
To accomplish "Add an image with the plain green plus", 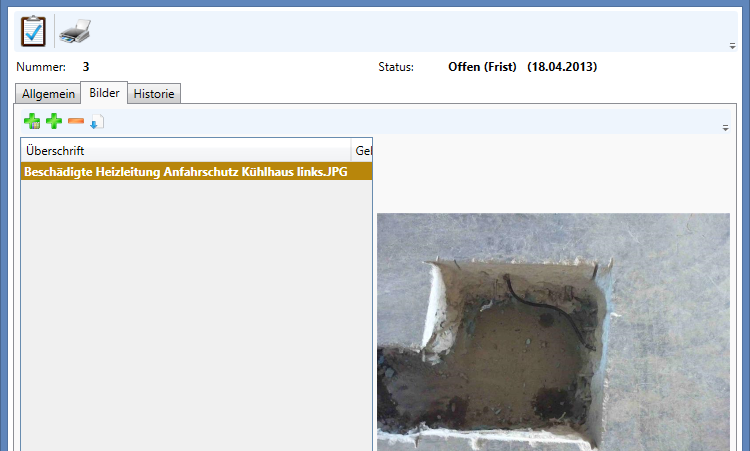I will 54,121.
